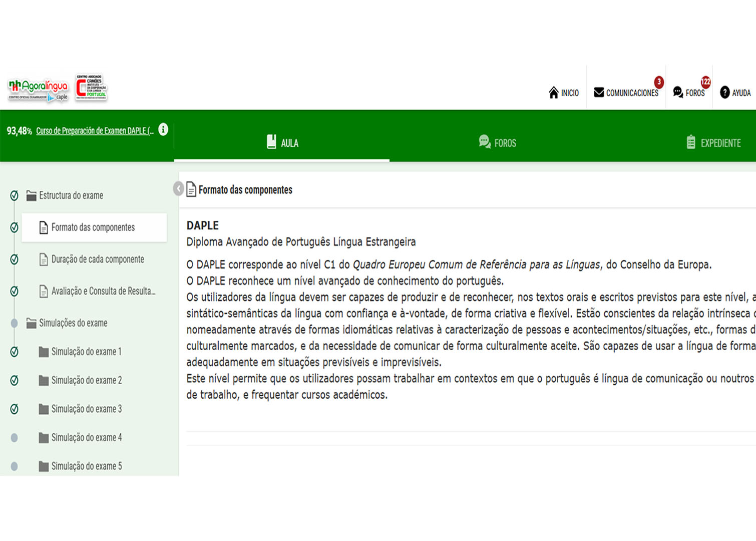Click the chat icon of the green Foros tab
This screenshot has height=541, width=756.
(x=484, y=142)
